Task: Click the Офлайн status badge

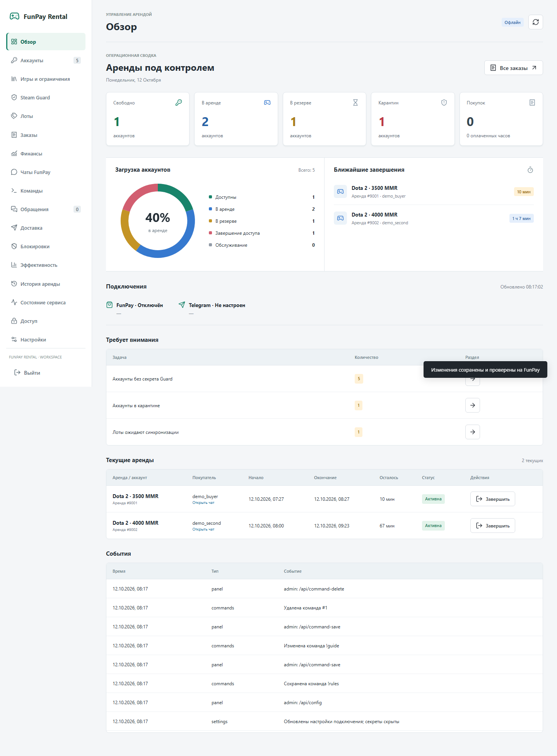Action: coord(513,22)
